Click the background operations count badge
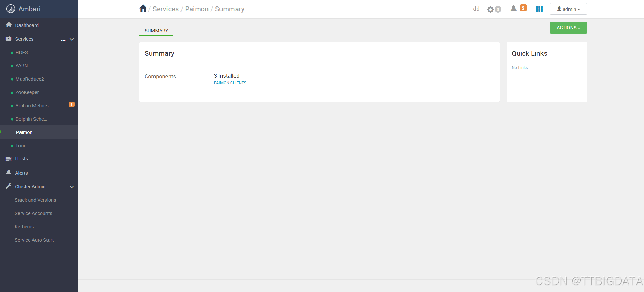The width and height of the screenshot is (644, 292). tap(498, 10)
